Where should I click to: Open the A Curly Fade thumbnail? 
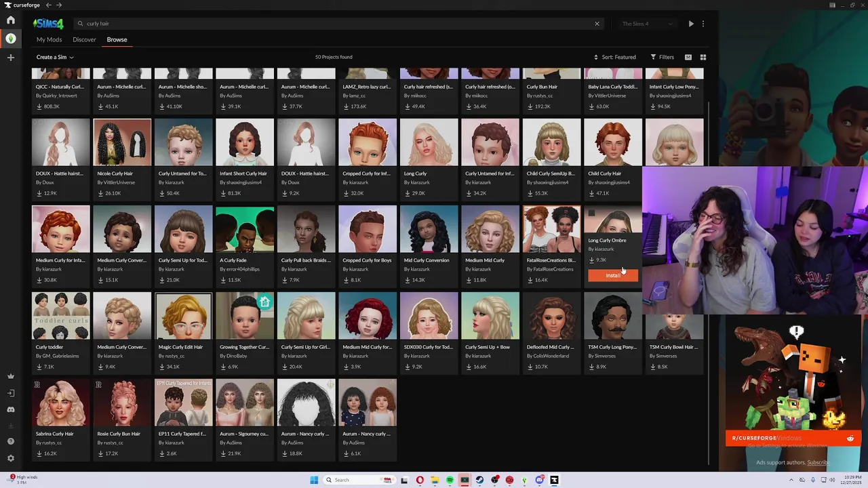click(245, 228)
